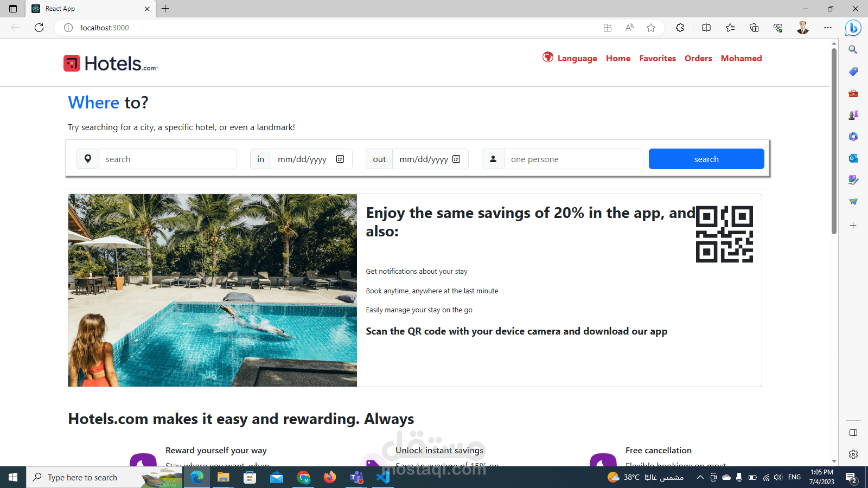Screen dimensions: 868x488
Task: Click the location pin icon
Action: point(88,159)
